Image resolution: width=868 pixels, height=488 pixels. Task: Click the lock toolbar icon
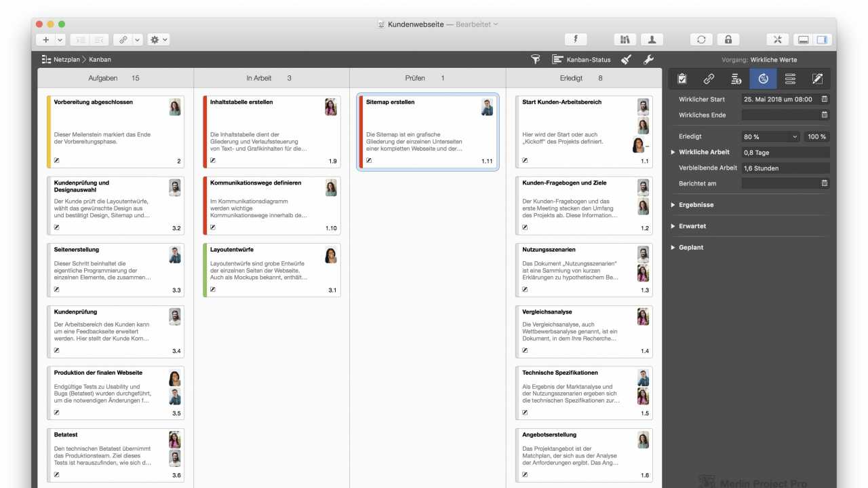point(728,40)
